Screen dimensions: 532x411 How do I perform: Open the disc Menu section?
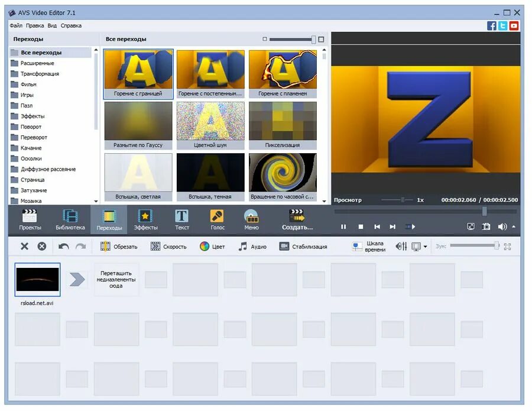pyautogui.click(x=251, y=220)
